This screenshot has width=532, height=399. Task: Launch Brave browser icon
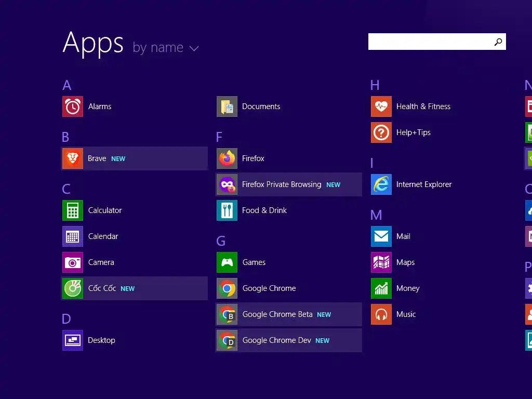click(x=73, y=158)
